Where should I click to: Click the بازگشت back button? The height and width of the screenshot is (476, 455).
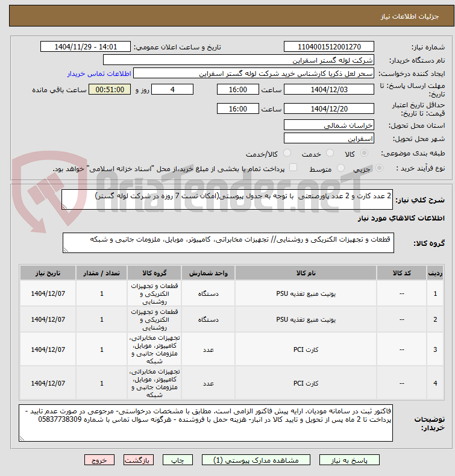139,460
